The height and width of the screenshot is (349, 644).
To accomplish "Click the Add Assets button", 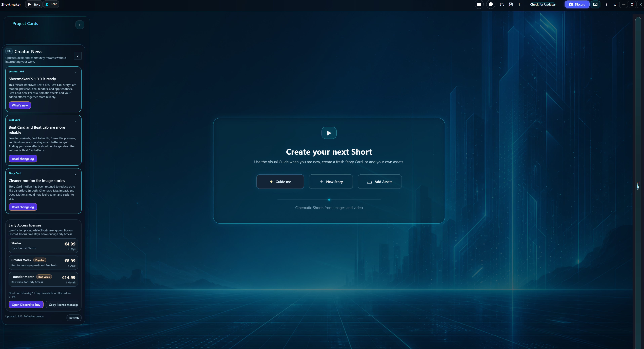I will pos(380,182).
